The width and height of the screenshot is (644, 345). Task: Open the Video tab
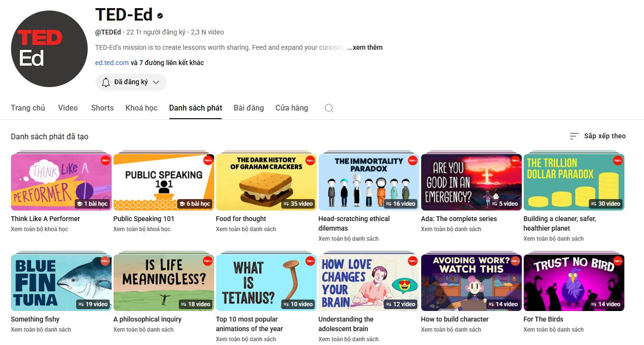click(68, 108)
